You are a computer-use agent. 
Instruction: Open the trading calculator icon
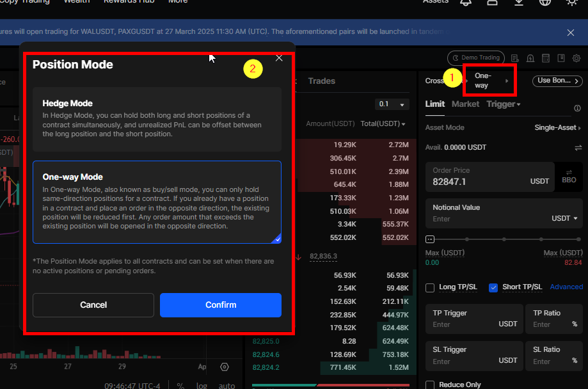tap(546, 58)
